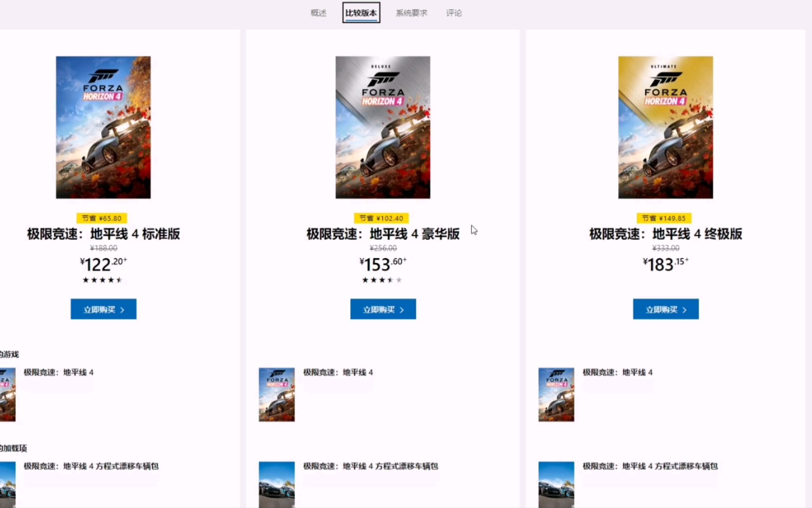Open 极限竞速：地平线 4 game thumbnail in 豪华版 column
Image resolution: width=812 pixels, height=508 pixels.
277,395
